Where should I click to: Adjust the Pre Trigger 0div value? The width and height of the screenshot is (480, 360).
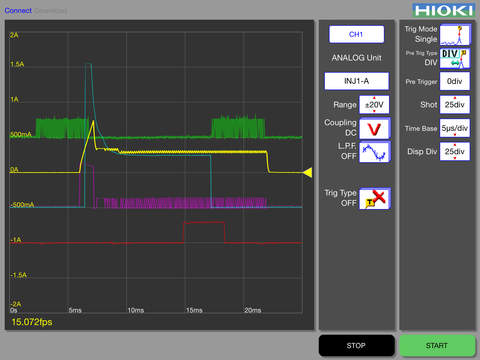[x=455, y=81]
